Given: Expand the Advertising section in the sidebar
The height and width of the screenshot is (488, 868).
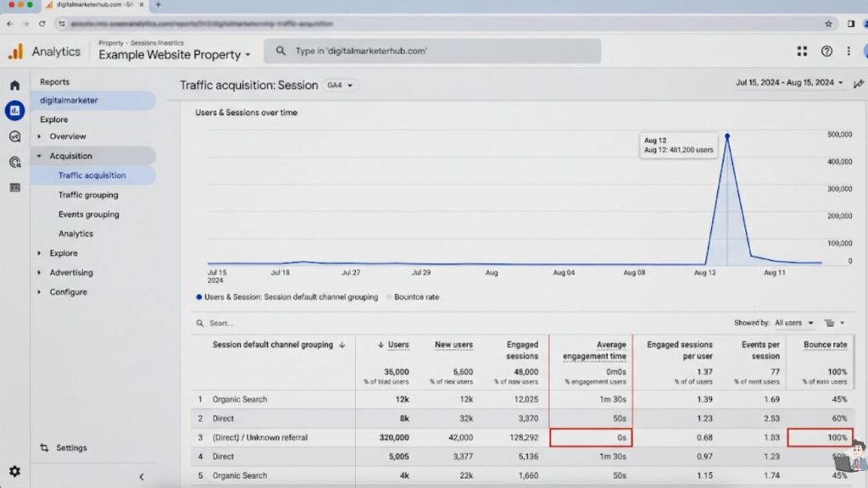Looking at the screenshot, I should pos(39,272).
